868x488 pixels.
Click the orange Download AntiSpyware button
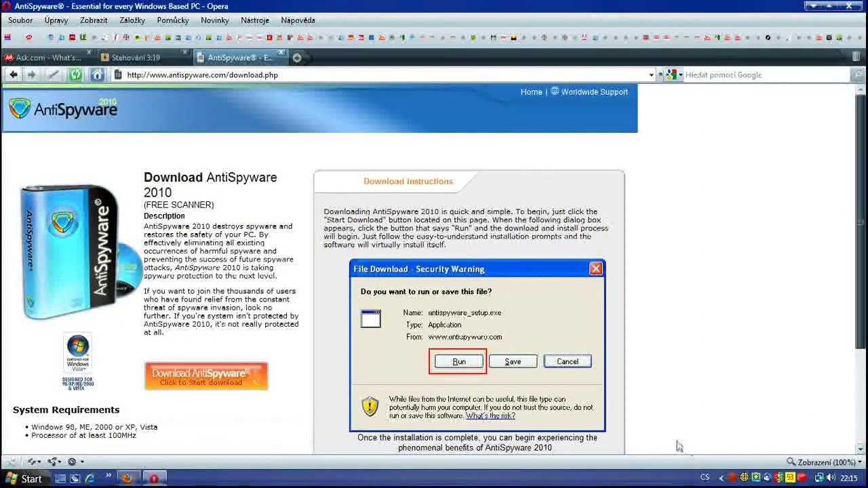click(206, 376)
